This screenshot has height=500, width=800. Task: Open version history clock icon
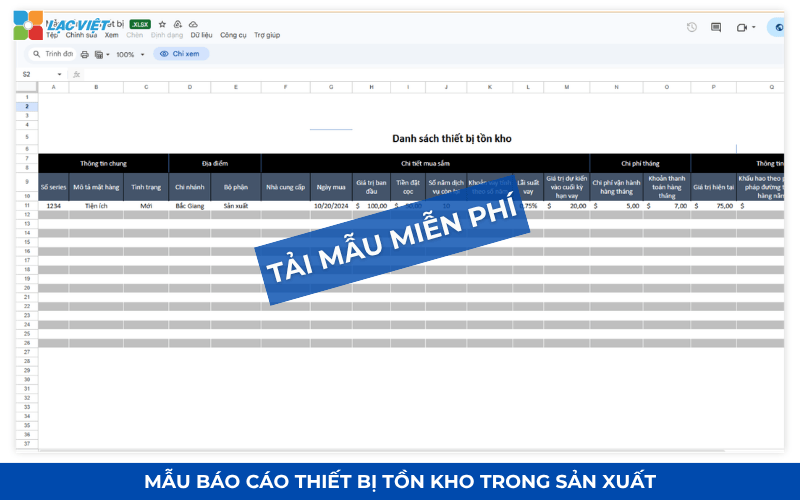coord(692,27)
